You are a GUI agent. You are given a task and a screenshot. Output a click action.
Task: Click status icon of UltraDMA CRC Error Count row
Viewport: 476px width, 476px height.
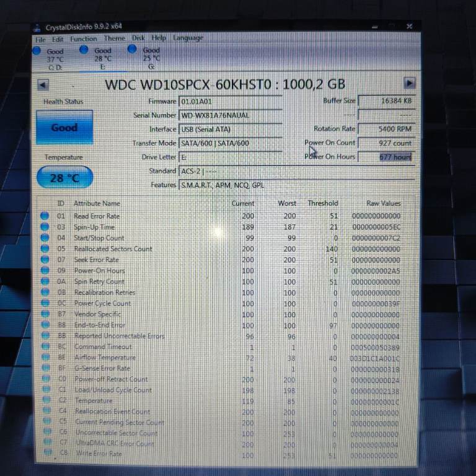[48, 442]
